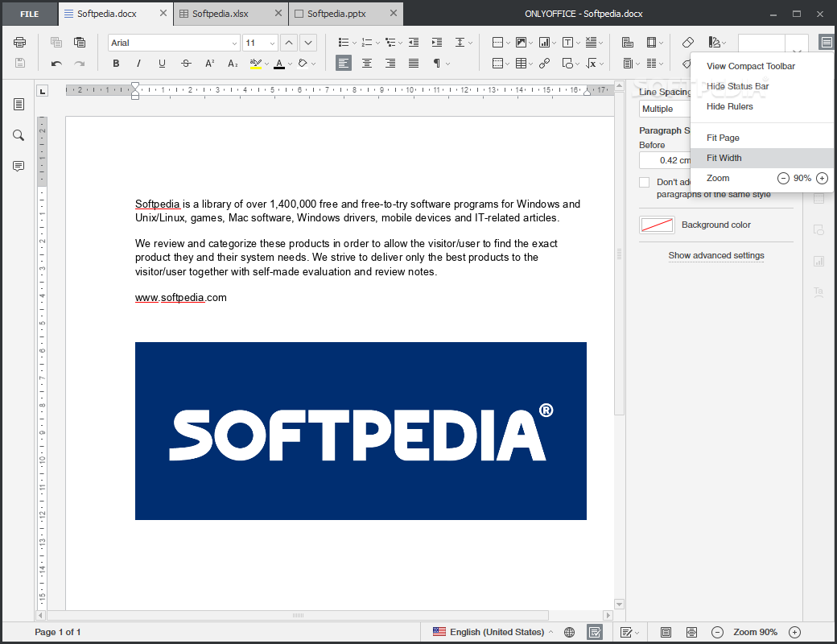Open the comments panel in left sidebar
The height and width of the screenshot is (644, 837).
[19, 166]
